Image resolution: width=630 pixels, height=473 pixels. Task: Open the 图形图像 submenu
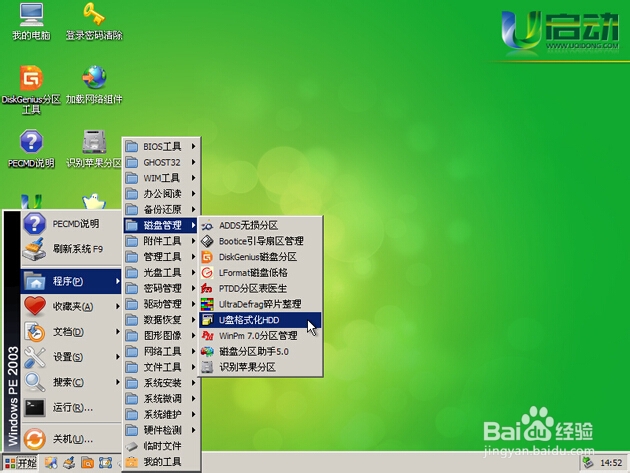pyautogui.click(x=161, y=336)
